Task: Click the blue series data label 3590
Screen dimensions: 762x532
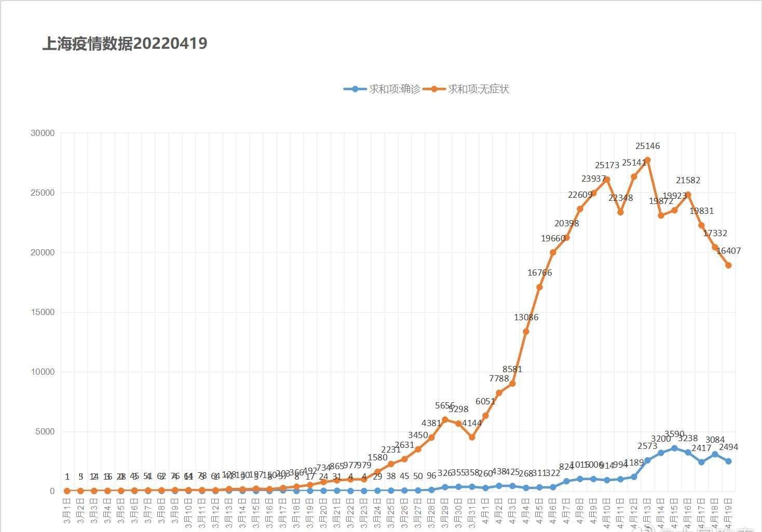Action: [675, 434]
